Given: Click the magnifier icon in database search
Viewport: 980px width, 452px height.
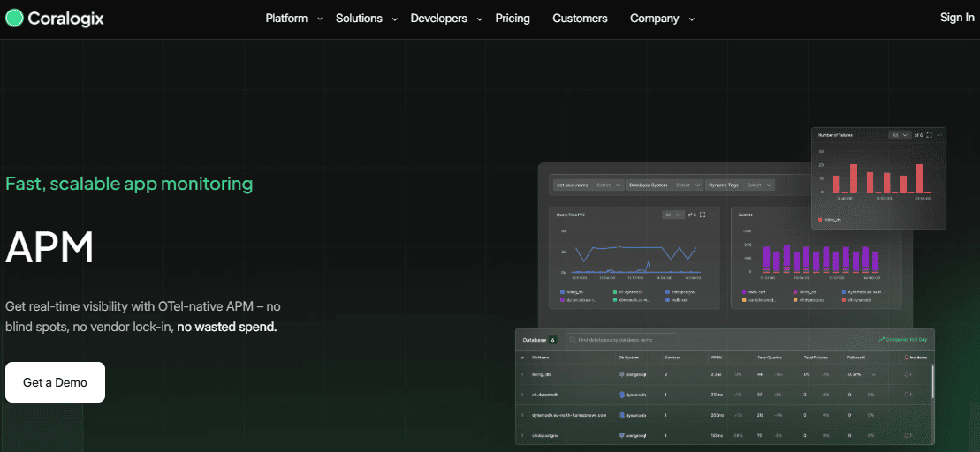Looking at the screenshot, I should pos(573,340).
